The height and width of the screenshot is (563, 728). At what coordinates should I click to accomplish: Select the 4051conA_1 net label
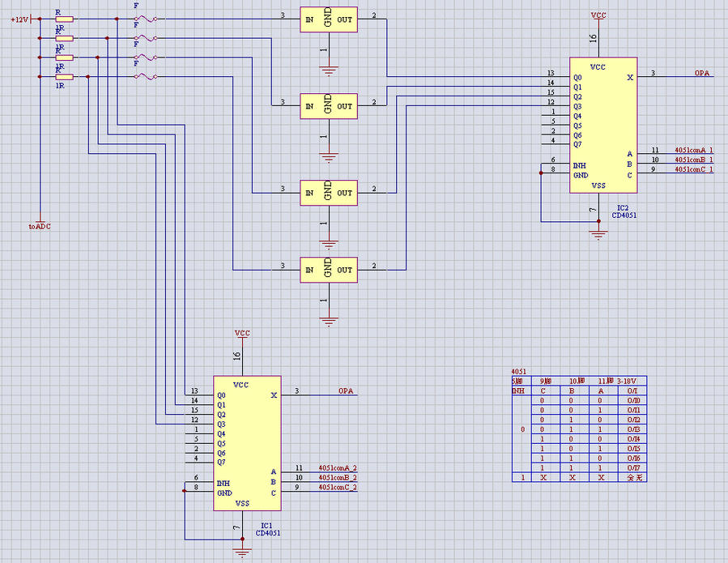[x=694, y=150]
